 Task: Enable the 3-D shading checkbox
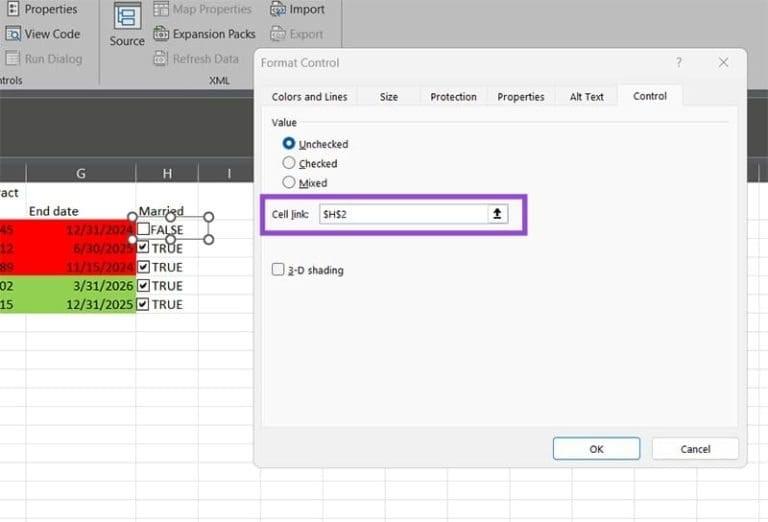coord(278,269)
